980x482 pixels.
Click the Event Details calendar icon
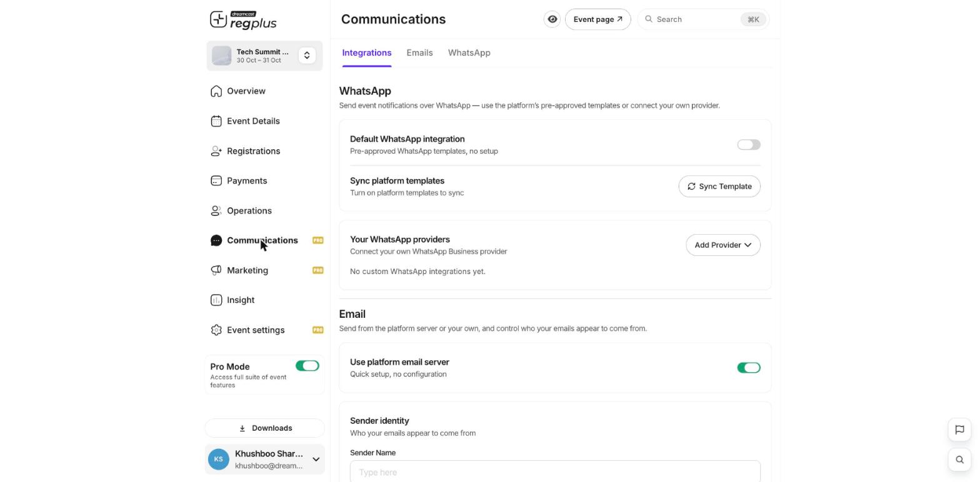point(216,121)
